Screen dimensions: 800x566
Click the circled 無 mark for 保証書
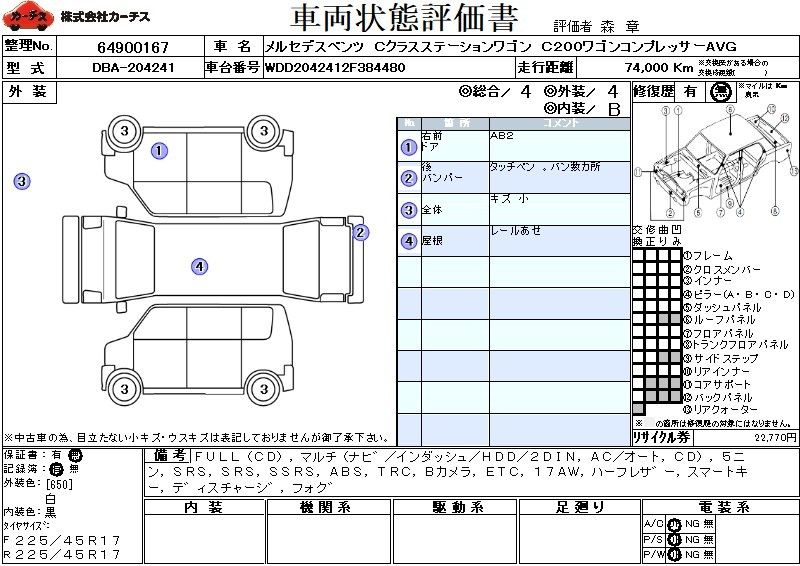75,455
